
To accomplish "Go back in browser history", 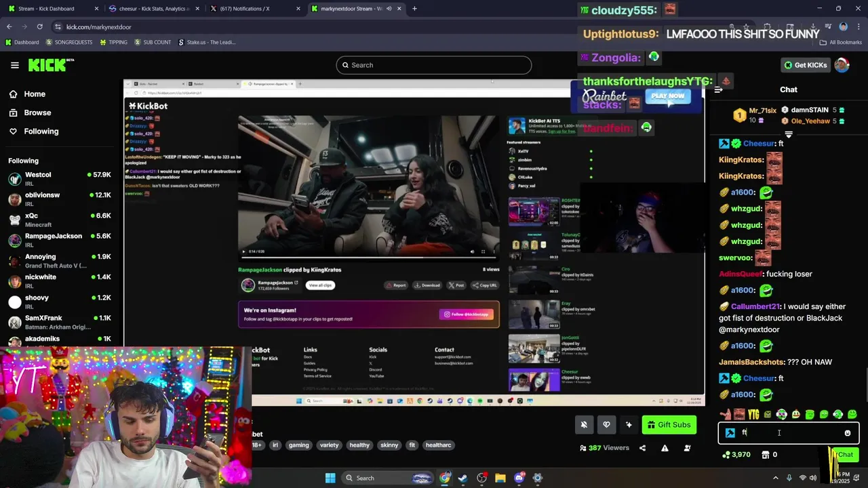I will (9, 26).
